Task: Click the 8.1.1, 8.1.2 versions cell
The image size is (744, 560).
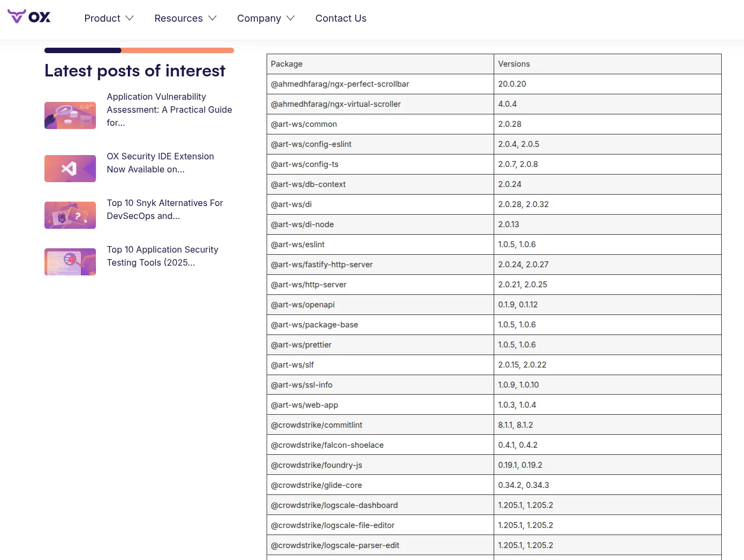Action: tap(607, 425)
